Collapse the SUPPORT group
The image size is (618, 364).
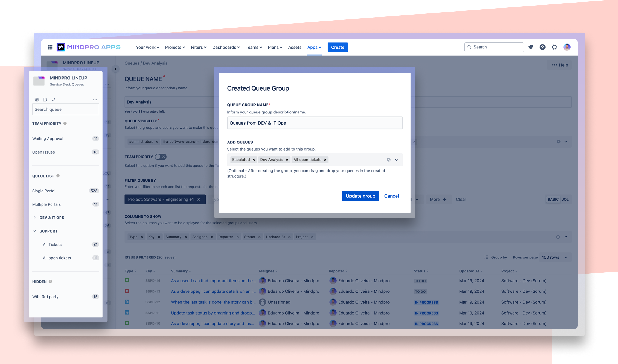[34, 231]
